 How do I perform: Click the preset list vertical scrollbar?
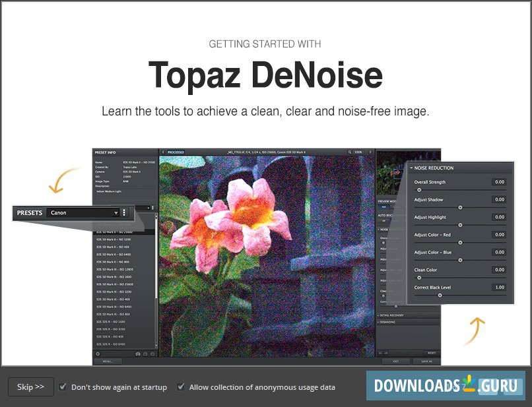[x=156, y=280]
